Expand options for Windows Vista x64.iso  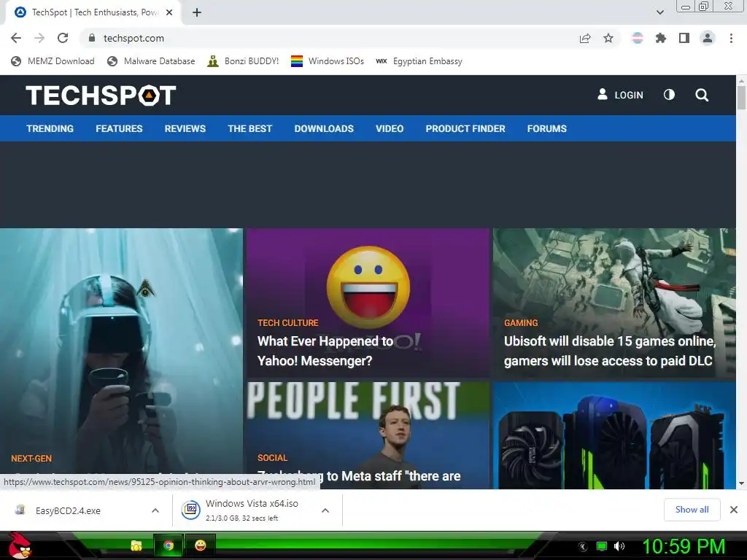tap(325, 510)
